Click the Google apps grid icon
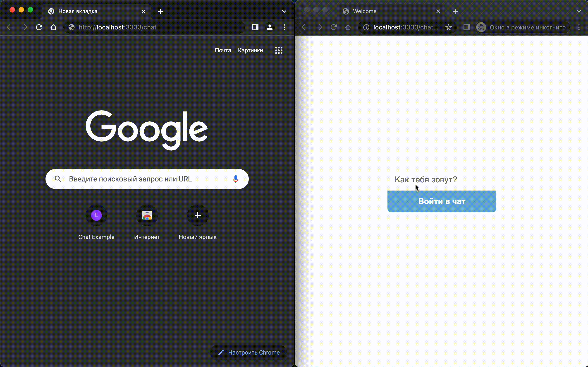Screen dimensions: 588x367 click(x=279, y=50)
